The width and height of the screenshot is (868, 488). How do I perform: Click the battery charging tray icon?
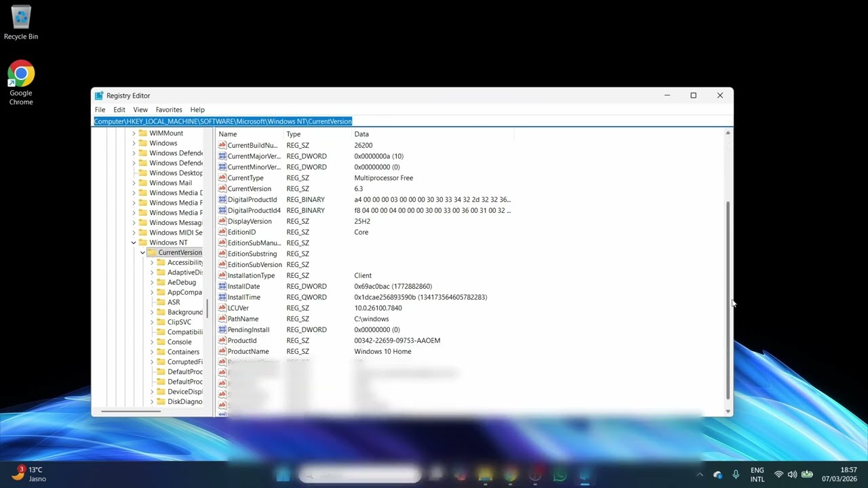click(807, 474)
